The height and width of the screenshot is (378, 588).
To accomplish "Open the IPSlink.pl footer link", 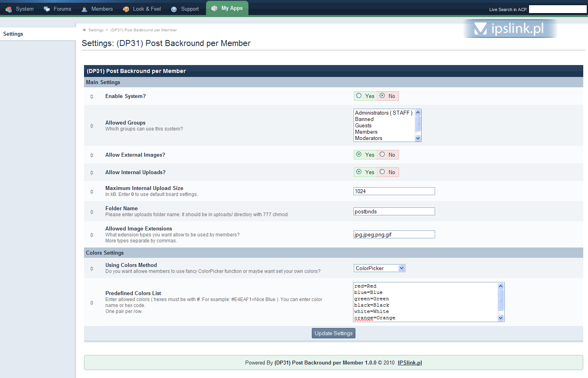I will tap(410, 363).
